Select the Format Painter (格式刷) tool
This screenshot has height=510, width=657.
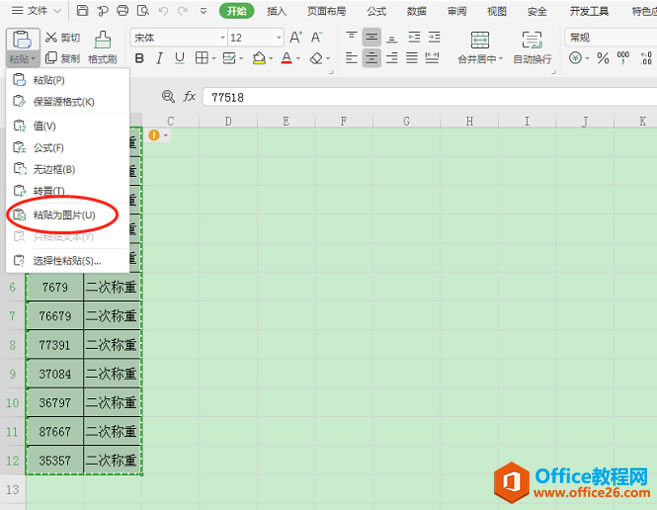[x=103, y=47]
